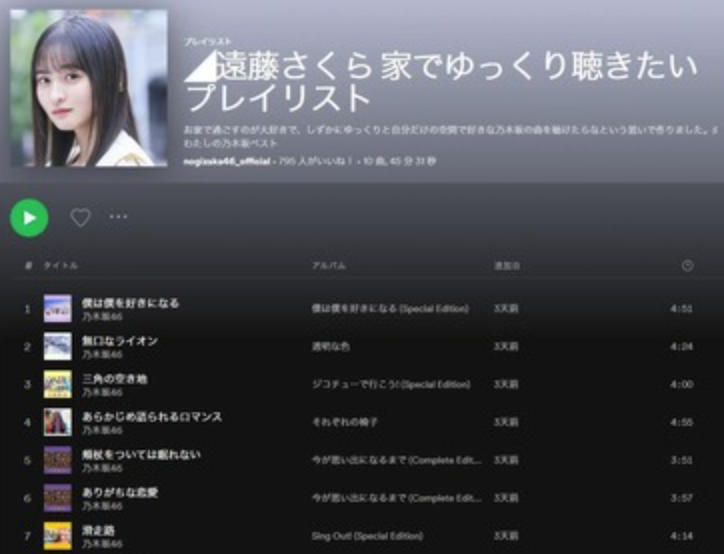The image size is (724, 554).
Task: Click the date added column header
Action: coord(507,265)
